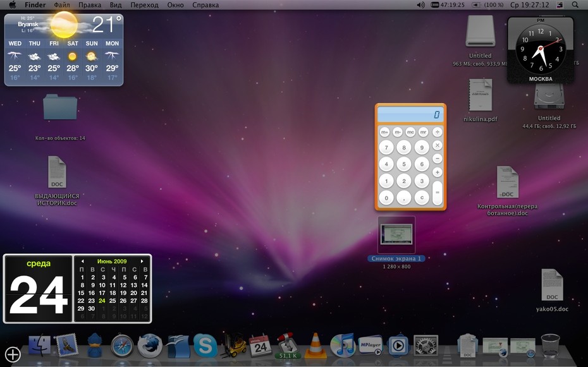
Task: Open the Переход menu
Action: click(x=144, y=5)
